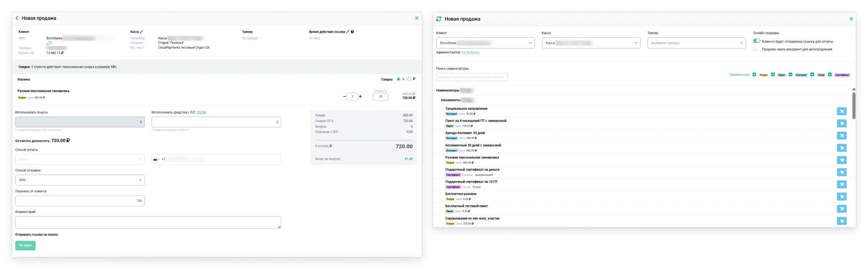Screen dimensions: 868x269
Task: Open the Касса dropdown in right window
Action: tap(591, 43)
